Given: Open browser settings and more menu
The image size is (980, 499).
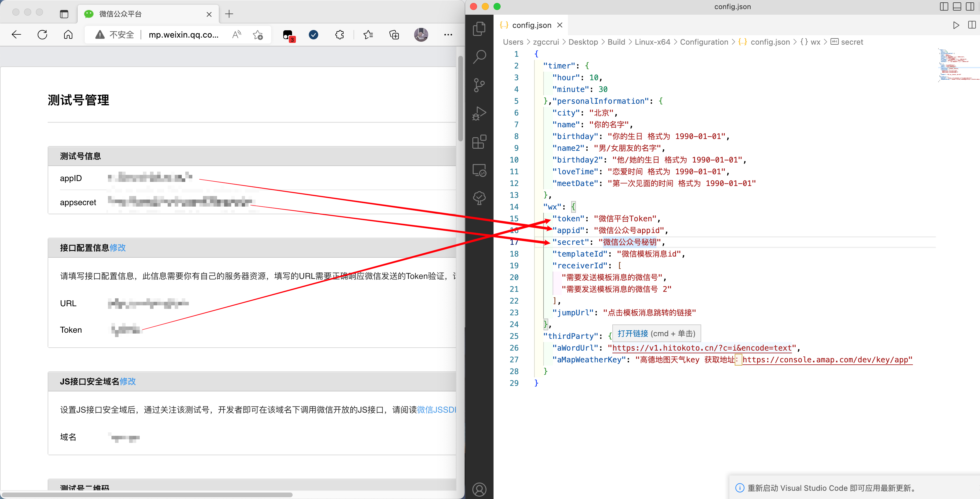Looking at the screenshot, I should [x=448, y=35].
